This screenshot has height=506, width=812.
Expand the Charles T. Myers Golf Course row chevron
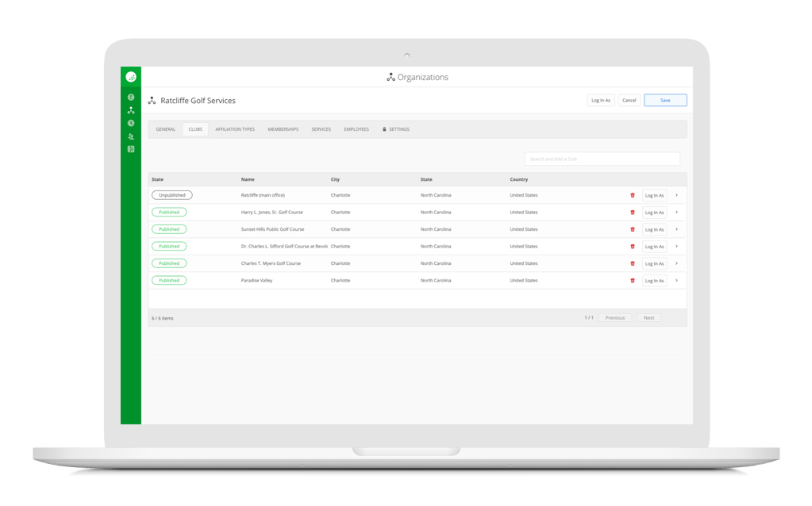pos(676,263)
